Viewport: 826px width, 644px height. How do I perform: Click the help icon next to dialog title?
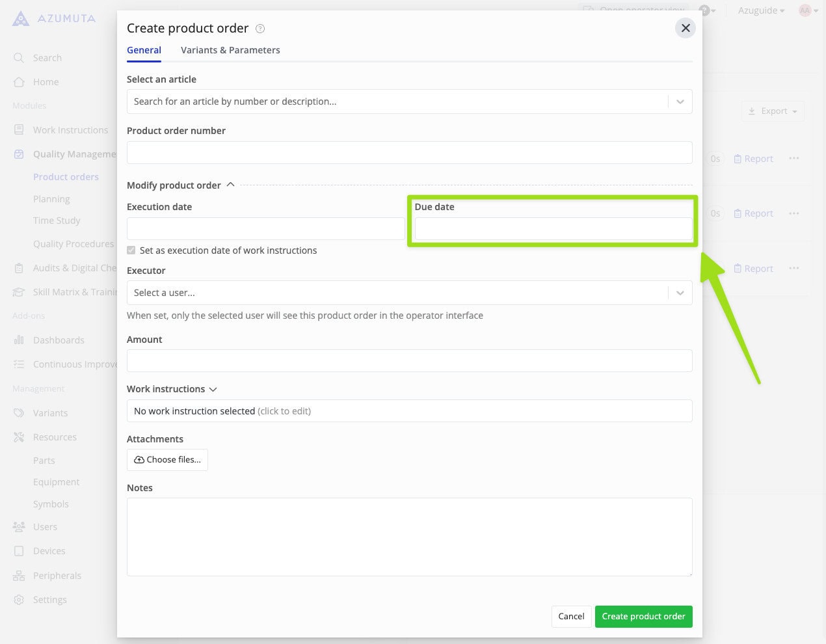260,29
